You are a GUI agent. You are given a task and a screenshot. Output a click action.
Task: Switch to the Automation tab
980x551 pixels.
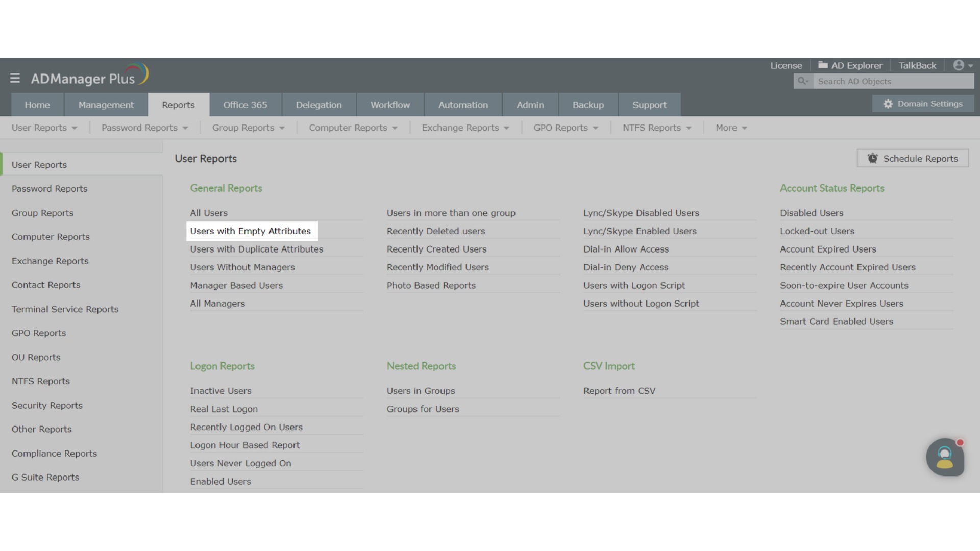coord(463,105)
